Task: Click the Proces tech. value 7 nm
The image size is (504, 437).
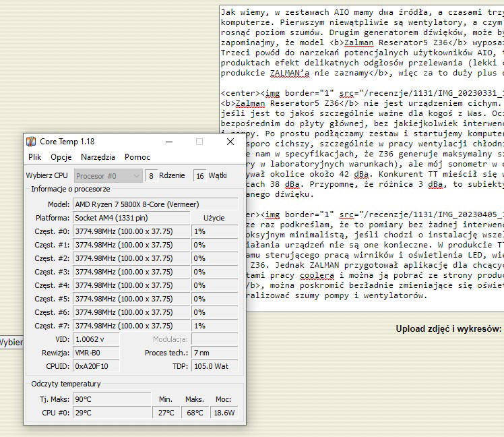Action: [215, 353]
